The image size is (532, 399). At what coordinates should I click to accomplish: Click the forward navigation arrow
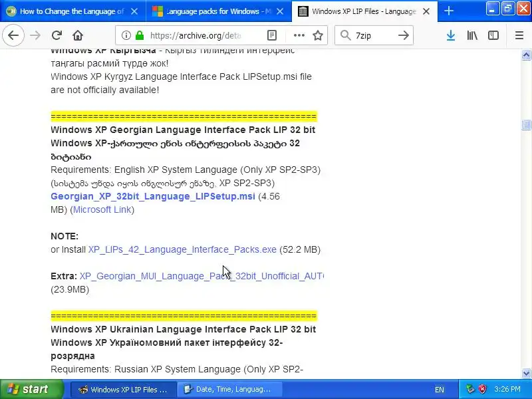(x=35, y=35)
